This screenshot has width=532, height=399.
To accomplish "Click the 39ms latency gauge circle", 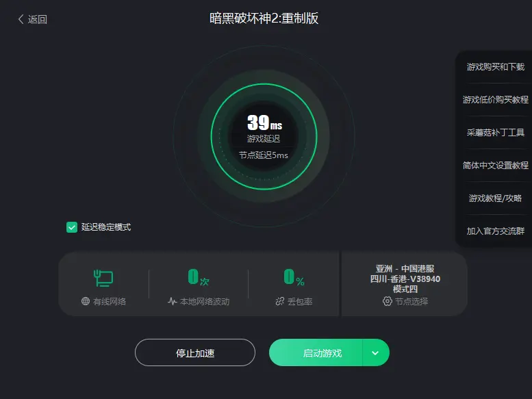I will click(264, 137).
